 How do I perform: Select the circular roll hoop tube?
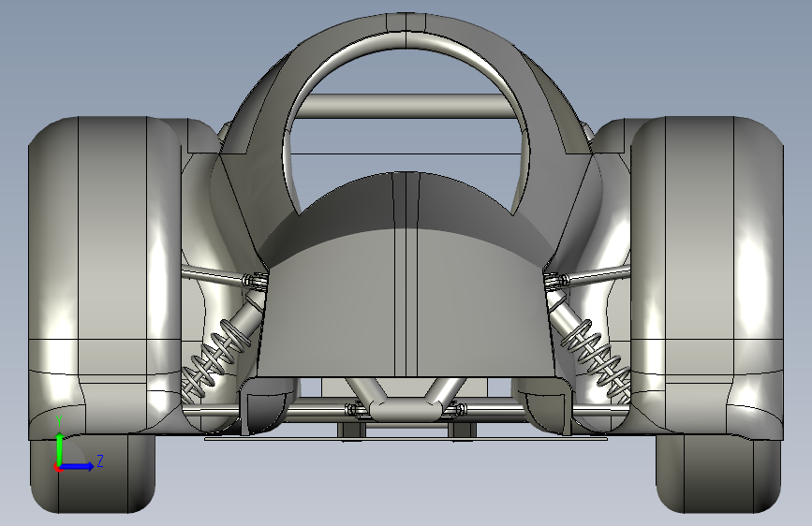pyautogui.click(x=407, y=42)
